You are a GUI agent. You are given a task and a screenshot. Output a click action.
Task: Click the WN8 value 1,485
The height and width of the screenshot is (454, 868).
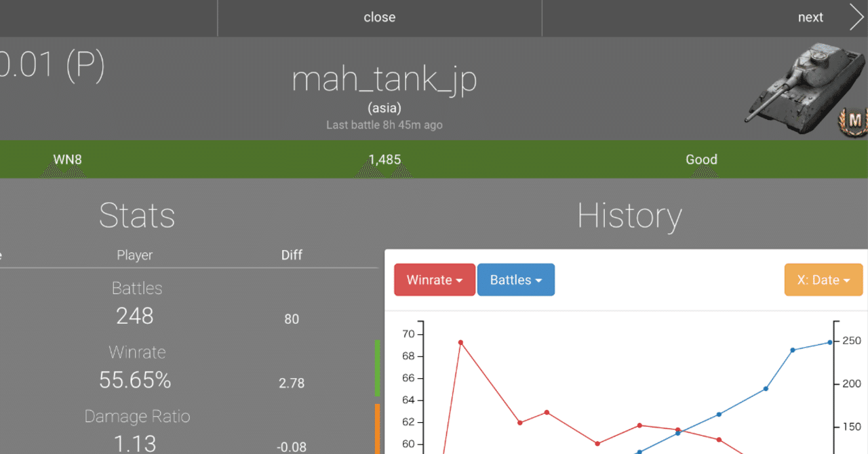384,160
